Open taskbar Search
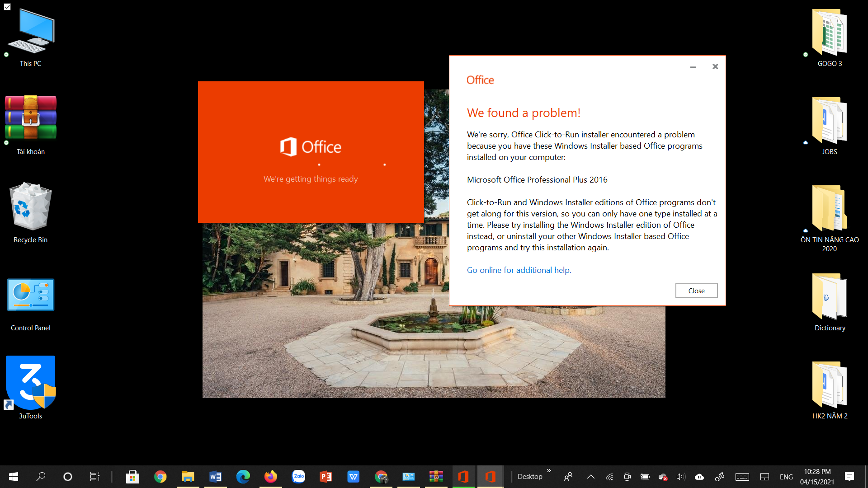 click(x=41, y=477)
